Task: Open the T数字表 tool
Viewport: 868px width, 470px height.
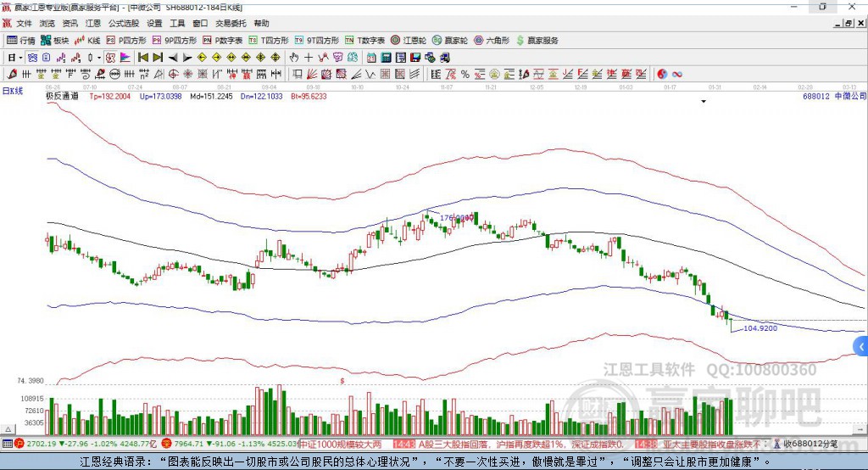Action: pos(364,41)
